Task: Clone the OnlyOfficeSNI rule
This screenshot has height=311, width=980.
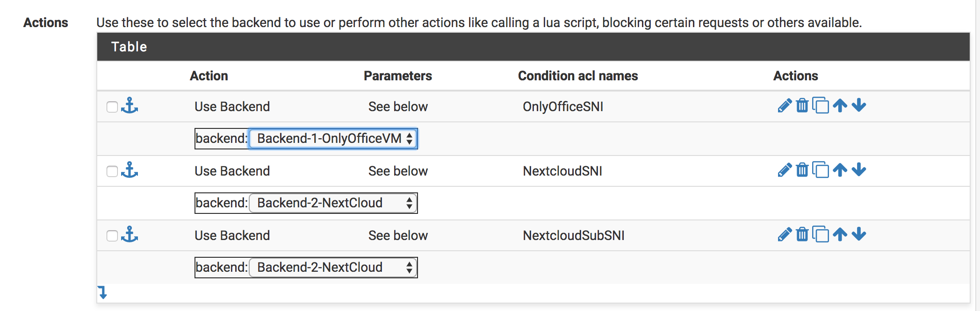Action: pos(821,106)
